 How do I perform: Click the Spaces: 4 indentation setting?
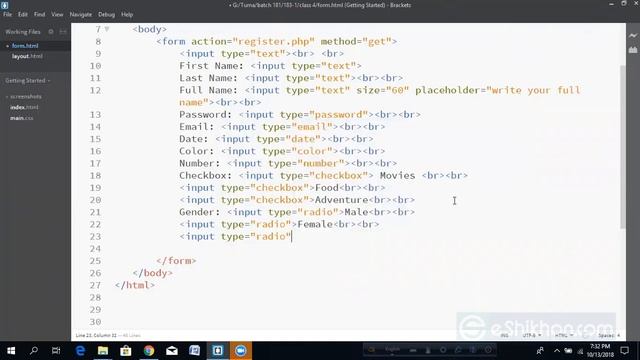pos(609,336)
